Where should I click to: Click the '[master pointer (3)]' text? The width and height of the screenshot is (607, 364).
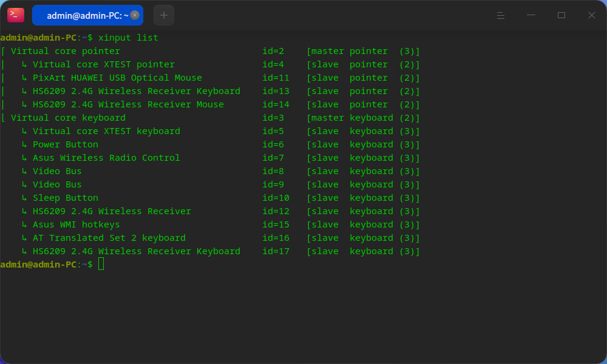pos(363,51)
